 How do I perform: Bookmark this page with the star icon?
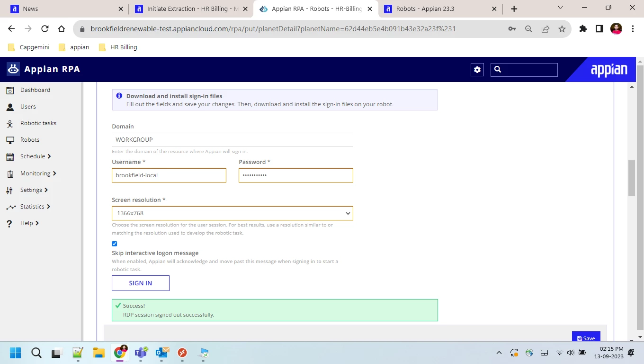[562, 29]
